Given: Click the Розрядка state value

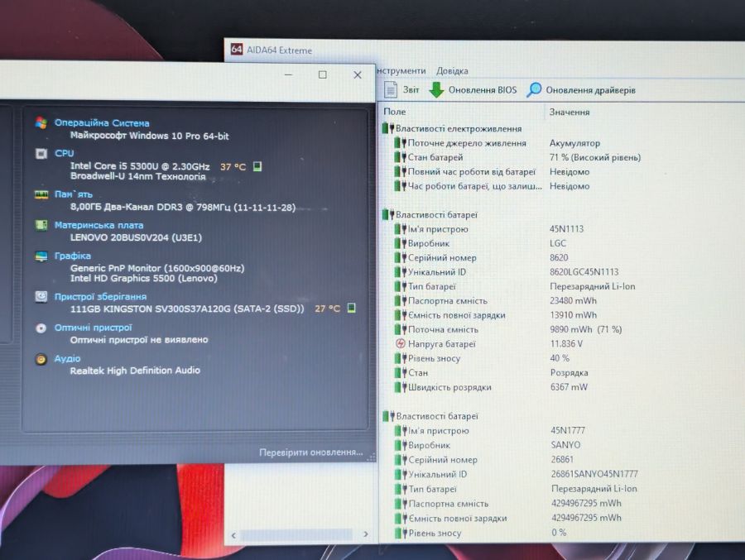Looking at the screenshot, I should pos(569,372).
